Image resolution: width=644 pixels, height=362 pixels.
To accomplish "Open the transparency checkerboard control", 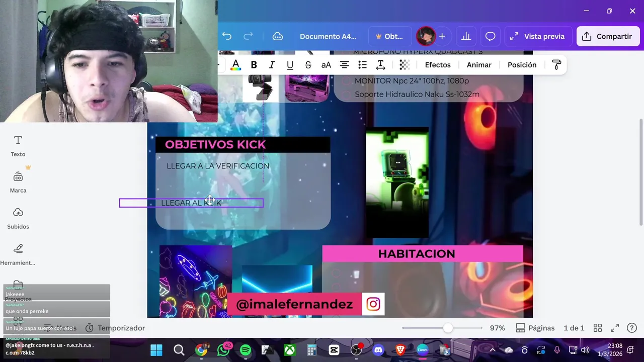I will (x=405, y=65).
